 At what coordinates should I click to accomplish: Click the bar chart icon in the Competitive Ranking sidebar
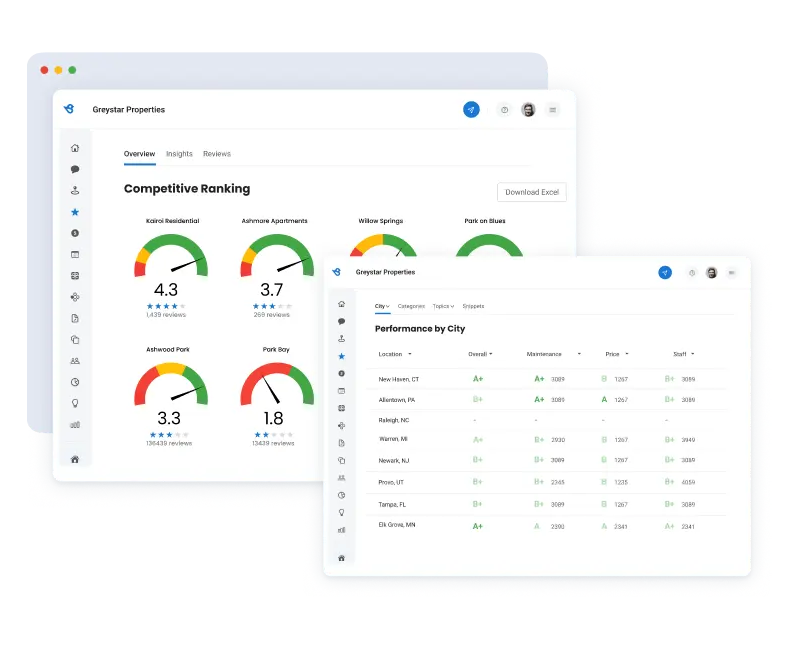tap(75, 424)
